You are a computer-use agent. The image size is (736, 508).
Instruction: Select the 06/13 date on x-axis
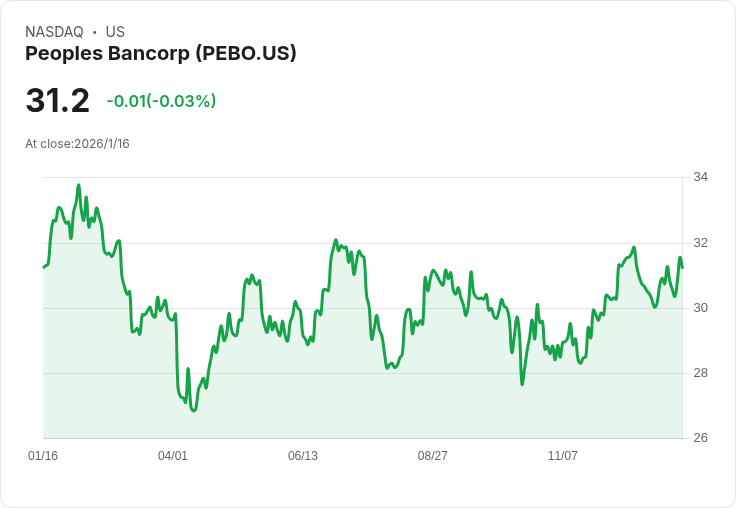click(x=303, y=456)
